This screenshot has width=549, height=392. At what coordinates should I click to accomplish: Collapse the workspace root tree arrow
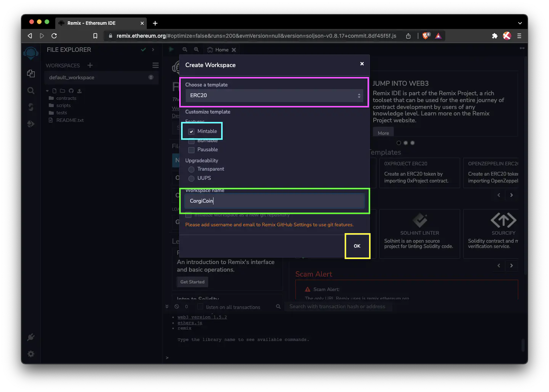point(47,91)
